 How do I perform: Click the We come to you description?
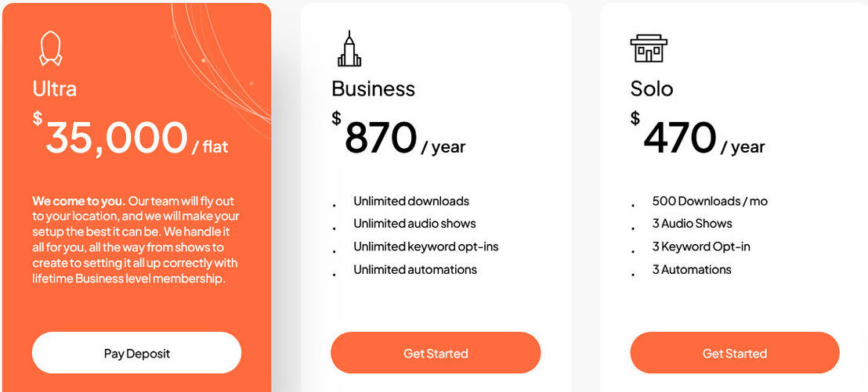pos(136,239)
